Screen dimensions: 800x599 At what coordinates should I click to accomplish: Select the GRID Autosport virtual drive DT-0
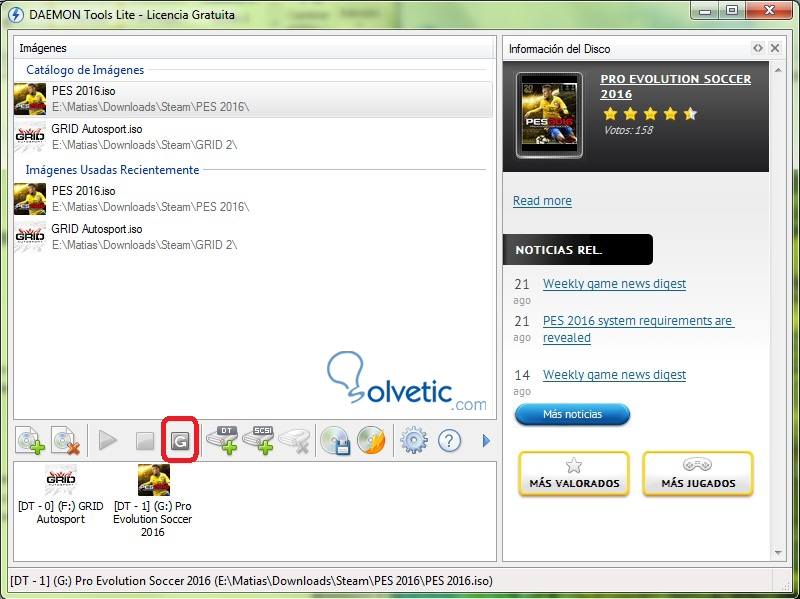point(61,495)
